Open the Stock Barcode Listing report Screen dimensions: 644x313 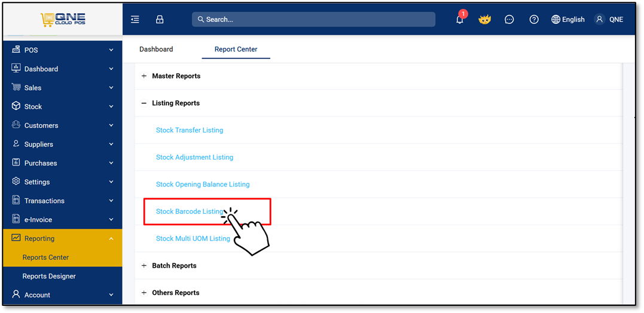pyautogui.click(x=190, y=211)
